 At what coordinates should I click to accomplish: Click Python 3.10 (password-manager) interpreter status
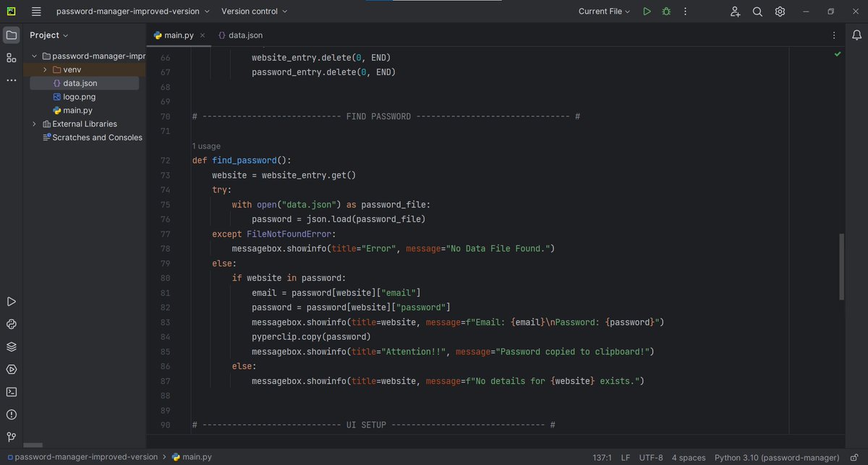pos(777,458)
